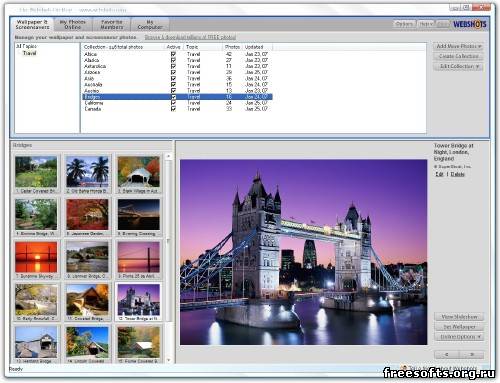Click the View Slideshow button
500x383 pixels.
coord(459,317)
